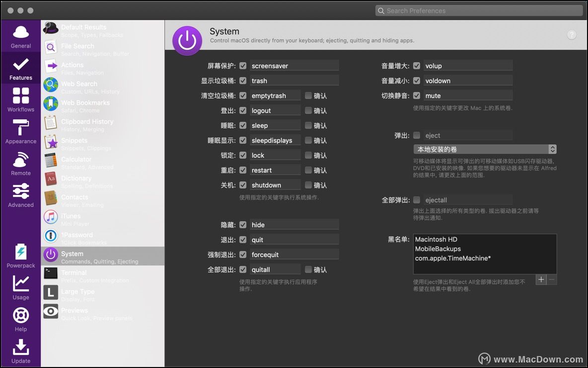
Task: Open the Workflows section
Action: 21,100
